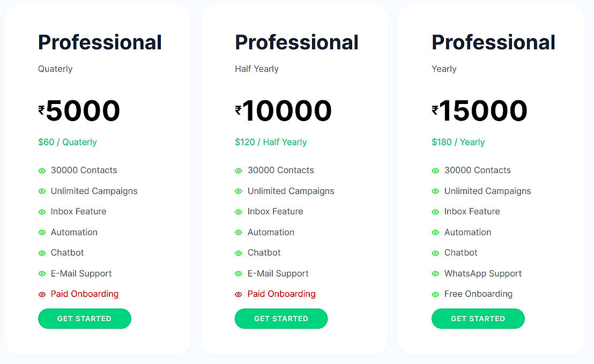
Task: Click eye icon beside Half Yearly Chatbot
Action: pyautogui.click(x=239, y=253)
